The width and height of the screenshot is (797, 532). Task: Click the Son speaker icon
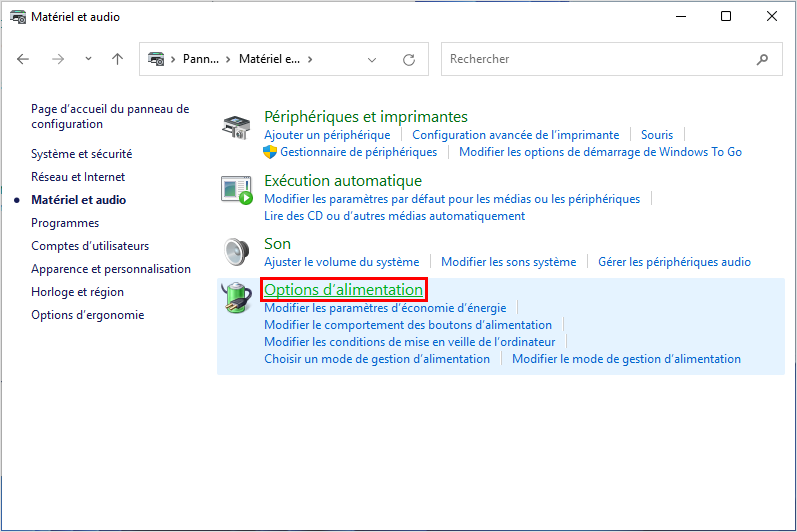pyautogui.click(x=237, y=252)
